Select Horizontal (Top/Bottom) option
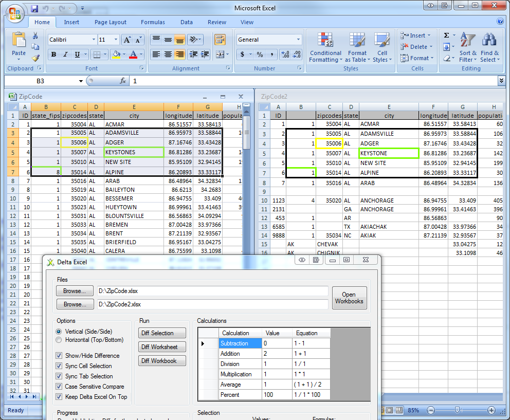Screen dimensions: 510x420 coord(59,340)
